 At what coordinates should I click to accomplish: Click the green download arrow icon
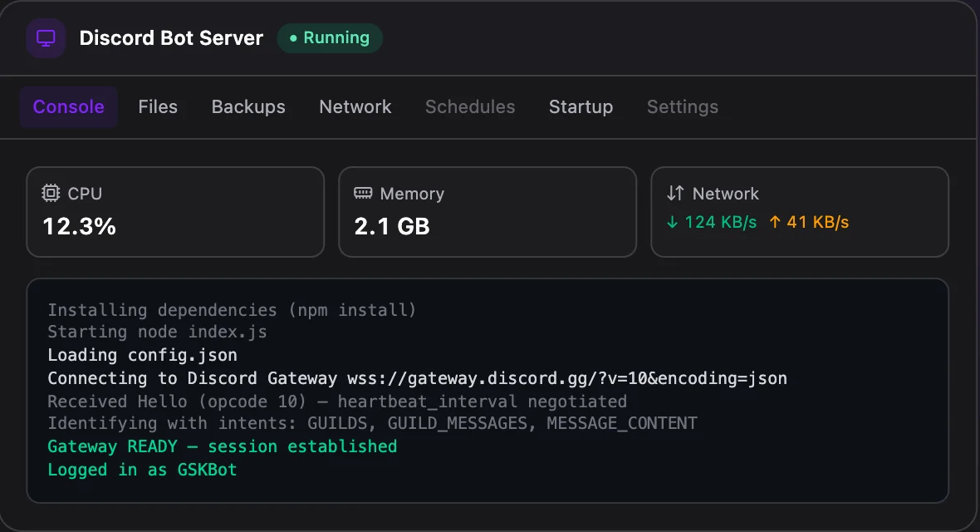(672, 222)
